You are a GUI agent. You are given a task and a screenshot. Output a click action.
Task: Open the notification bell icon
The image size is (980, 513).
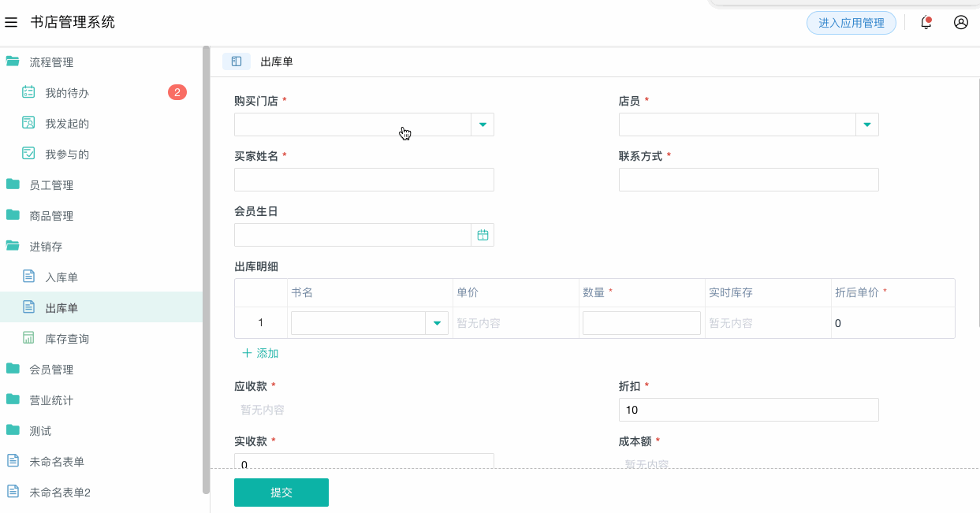(x=925, y=23)
